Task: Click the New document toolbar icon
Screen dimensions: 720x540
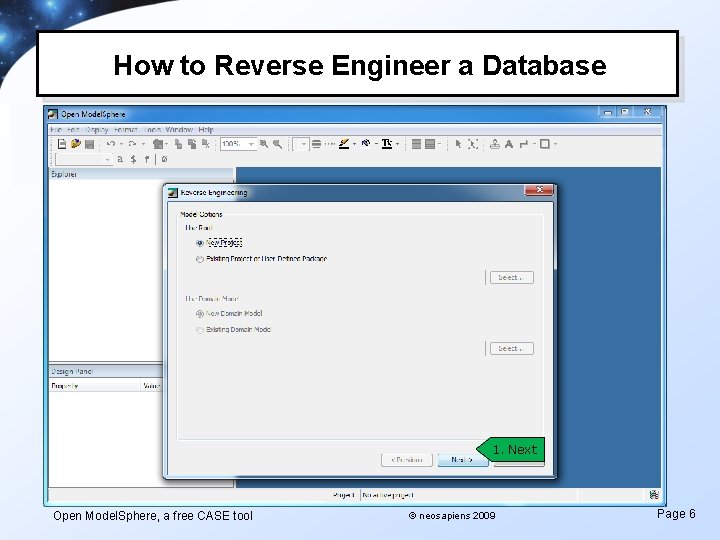Action: point(62,144)
